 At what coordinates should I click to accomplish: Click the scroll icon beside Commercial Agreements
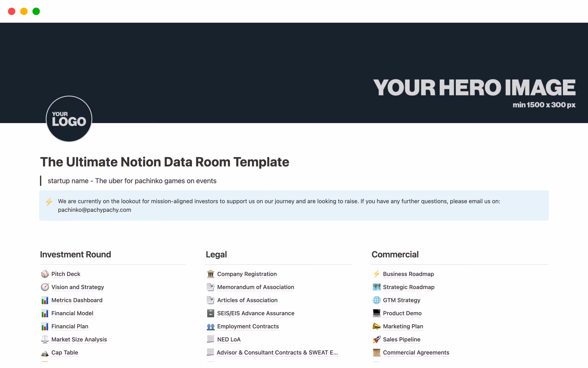coord(376,353)
